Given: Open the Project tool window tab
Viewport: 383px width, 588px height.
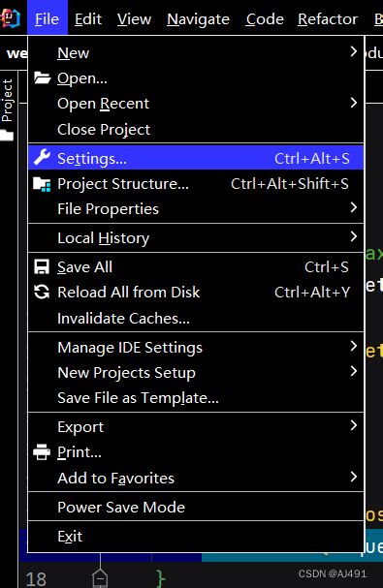Looking at the screenshot, I should (8, 101).
